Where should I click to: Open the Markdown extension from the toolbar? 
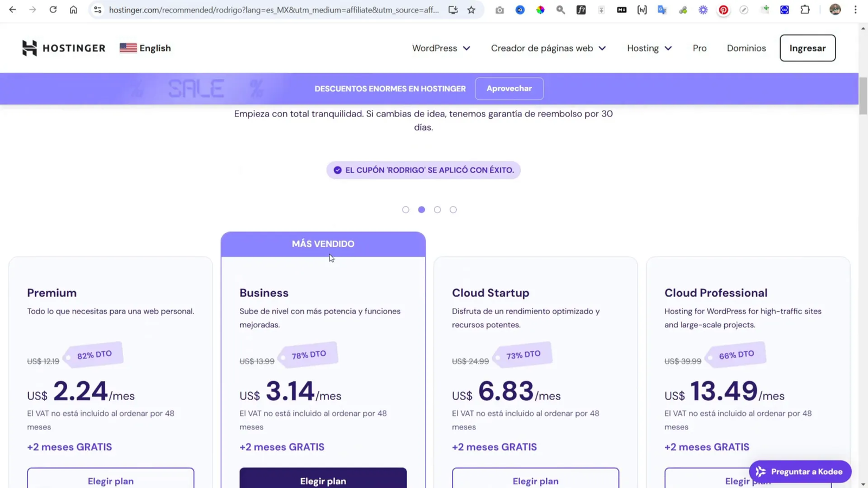click(x=622, y=10)
